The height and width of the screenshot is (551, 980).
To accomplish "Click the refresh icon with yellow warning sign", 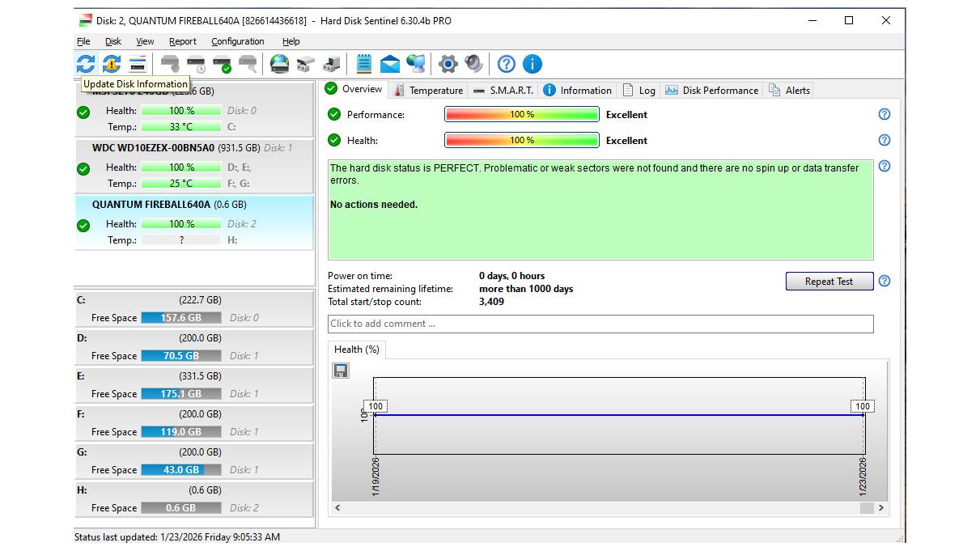I will (112, 64).
